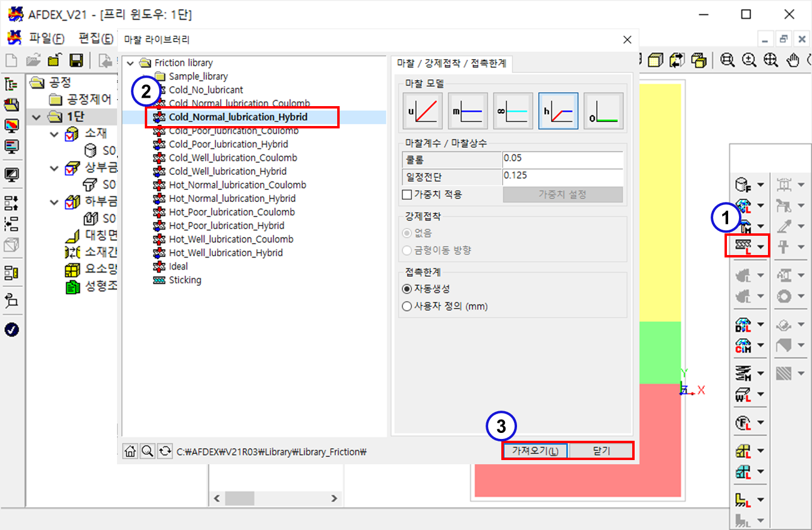Collapse the Friction library tree node

(x=130, y=63)
